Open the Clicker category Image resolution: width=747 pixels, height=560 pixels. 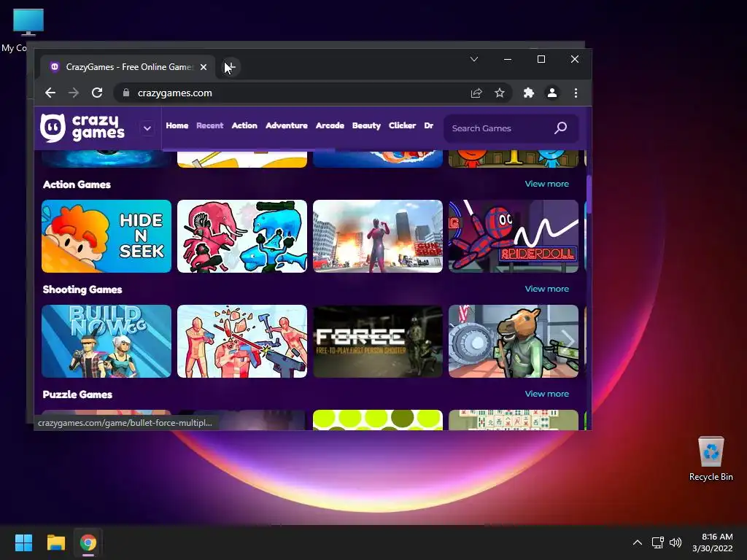click(402, 125)
